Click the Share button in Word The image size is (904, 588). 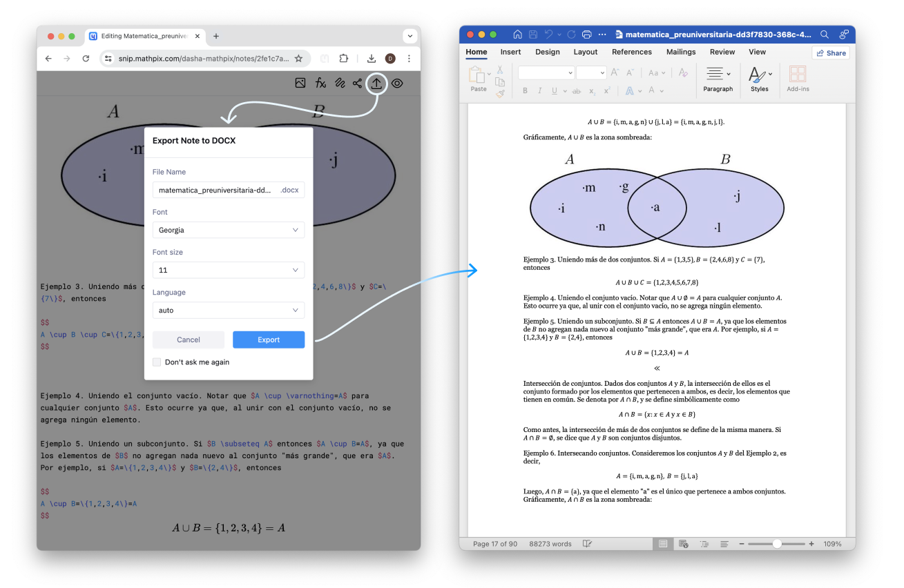click(x=831, y=53)
